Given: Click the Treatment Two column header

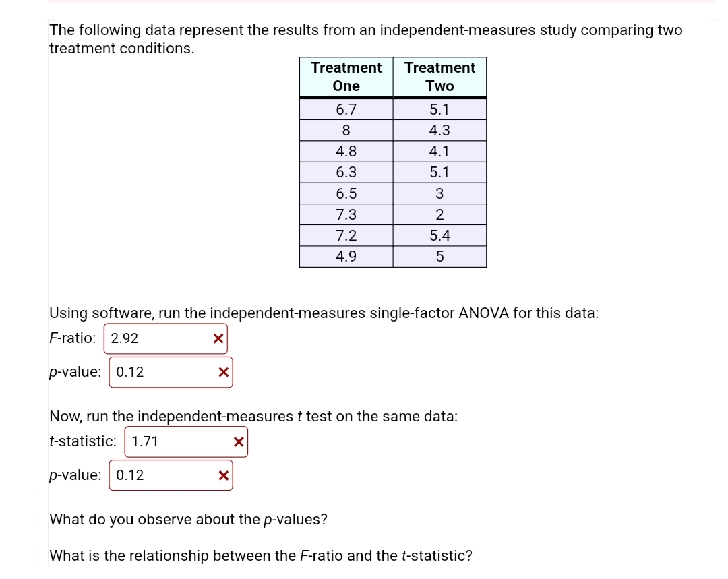Looking at the screenshot, I should tap(439, 76).
